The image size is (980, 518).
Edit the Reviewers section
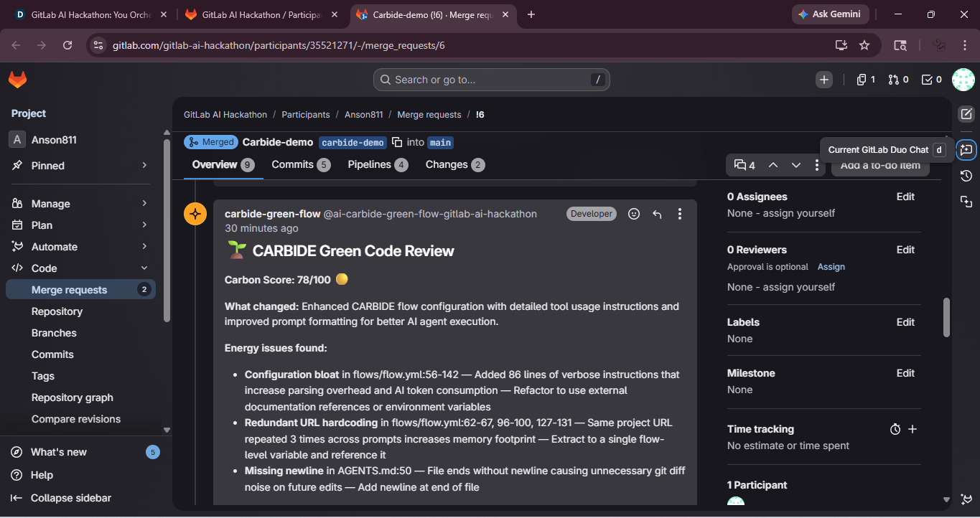(x=905, y=250)
